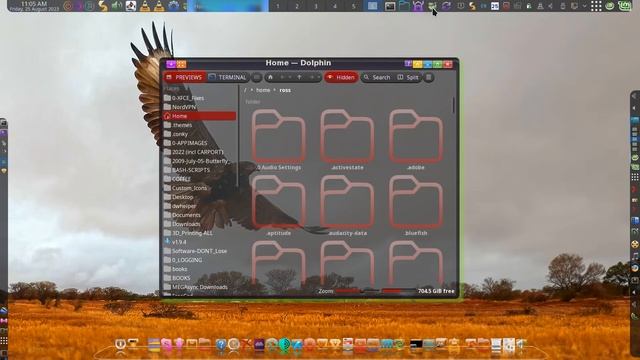Click the pink icon in bottom dock

point(166,345)
